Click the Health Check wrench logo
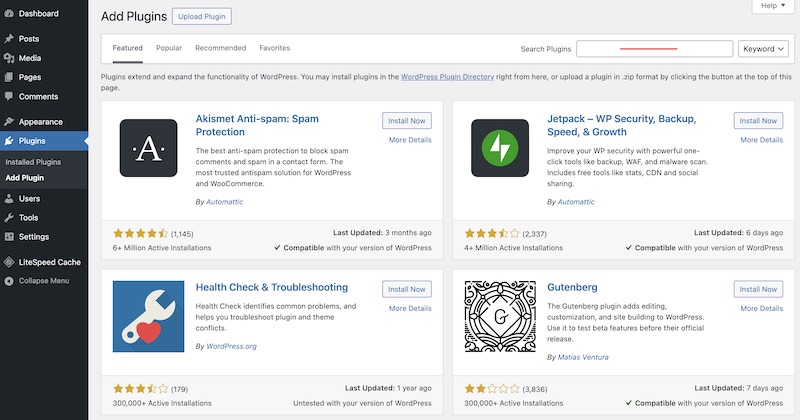 point(148,316)
